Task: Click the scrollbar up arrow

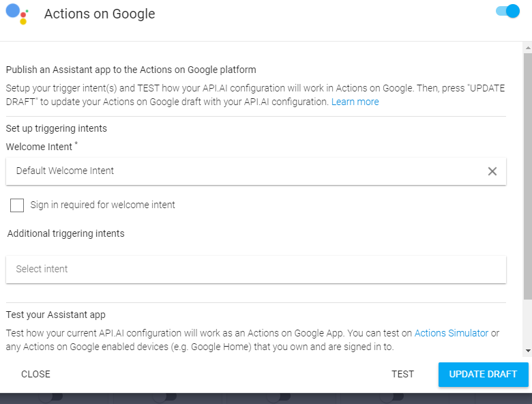Action: tap(528, 48)
